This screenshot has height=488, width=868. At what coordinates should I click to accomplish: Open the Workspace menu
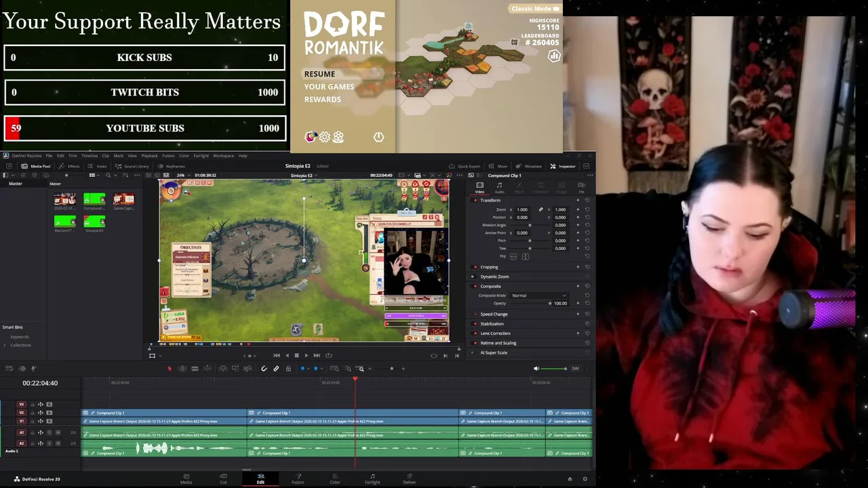(x=223, y=156)
